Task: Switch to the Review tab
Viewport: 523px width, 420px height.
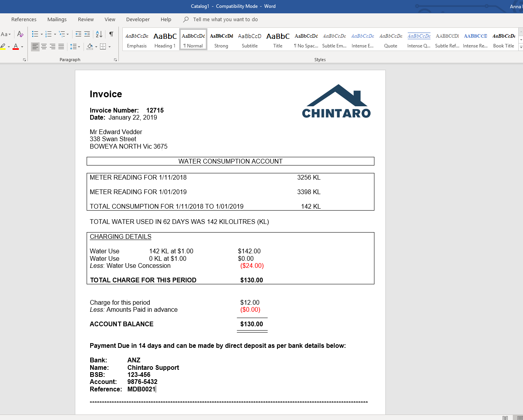Action: [86, 19]
